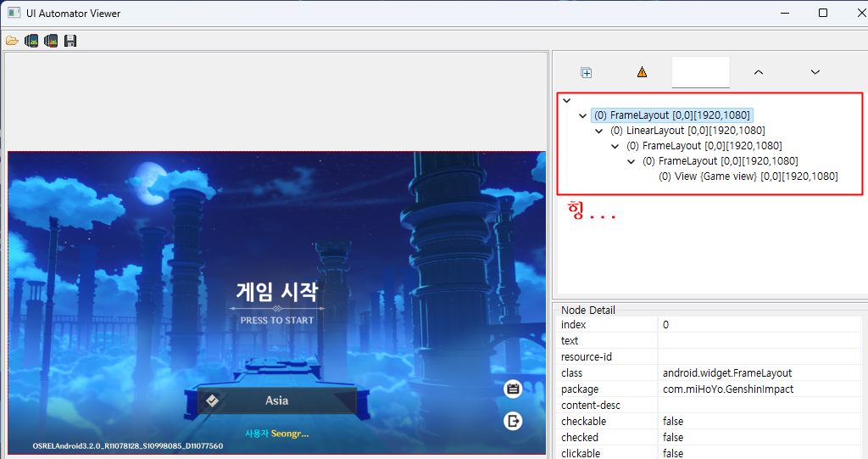Select the text row in Node Detail
Image resolution: width=868 pixels, height=459 pixels.
(x=709, y=341)
